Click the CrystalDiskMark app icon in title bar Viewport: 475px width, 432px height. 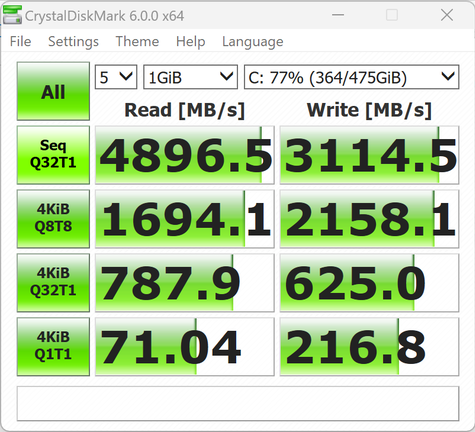tap(13, 15)
